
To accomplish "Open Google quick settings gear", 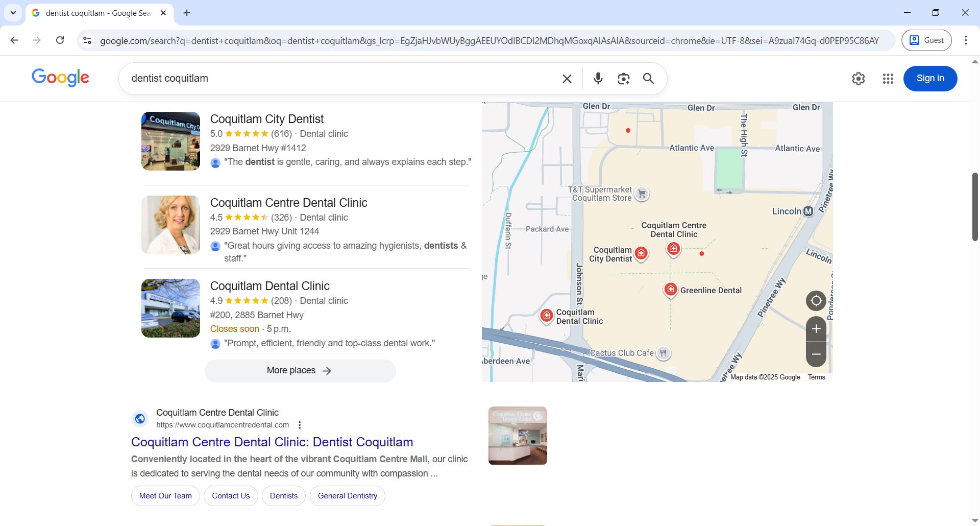I will pos(858,79).
